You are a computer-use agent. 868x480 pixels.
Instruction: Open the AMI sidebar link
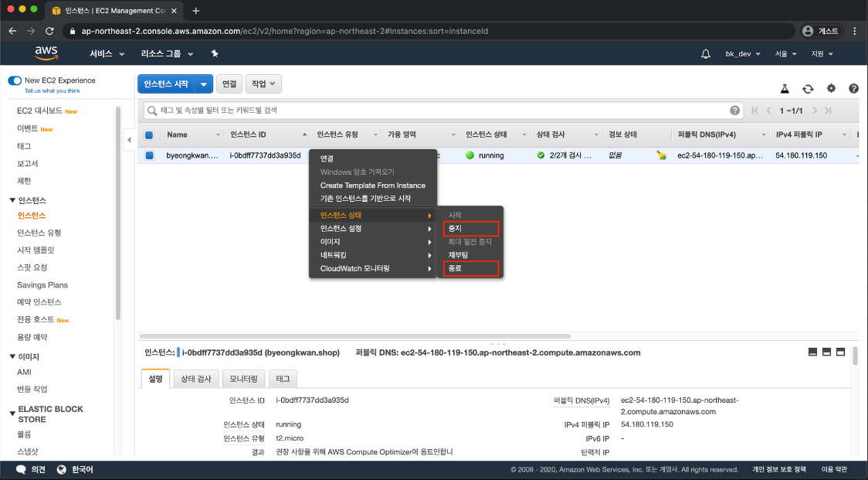25,372
